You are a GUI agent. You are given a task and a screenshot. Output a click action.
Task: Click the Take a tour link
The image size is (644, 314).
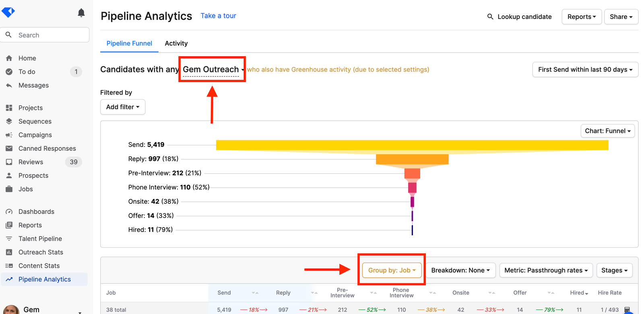219,16
